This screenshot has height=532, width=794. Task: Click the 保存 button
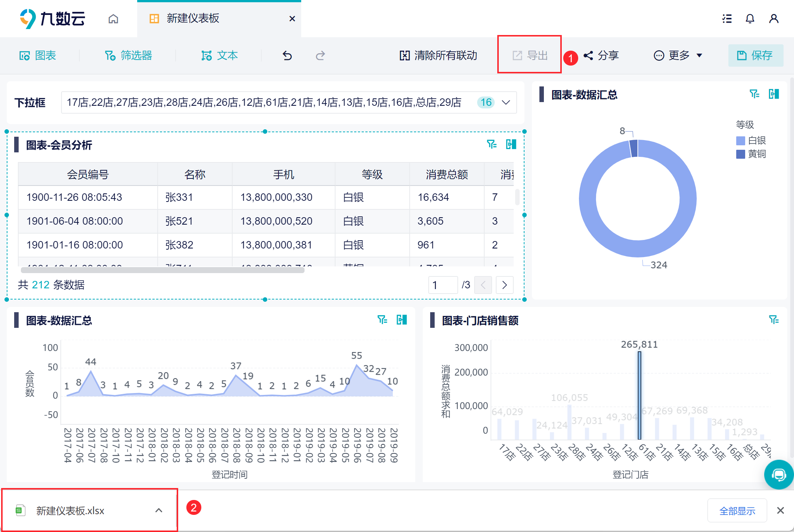point(756,56)
